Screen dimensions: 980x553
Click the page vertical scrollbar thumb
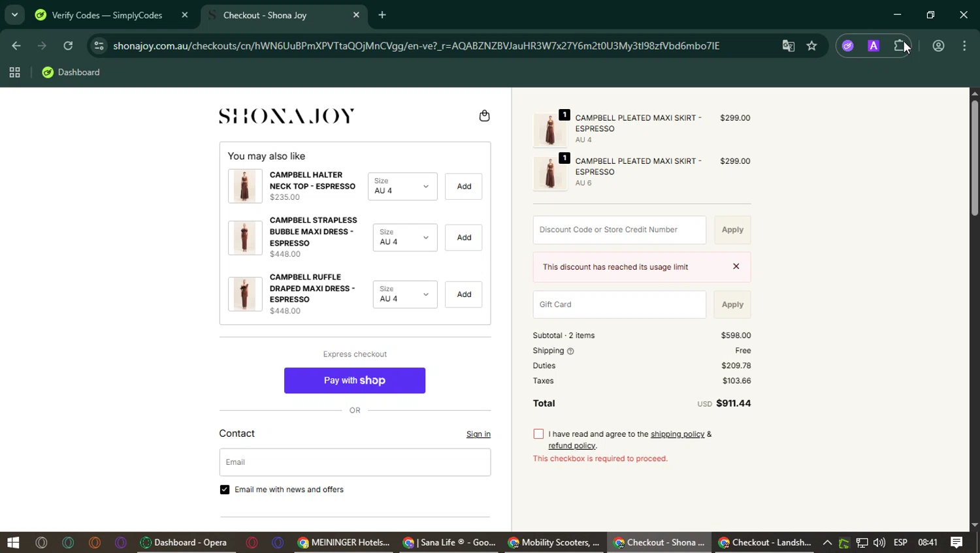click(975, 157)
